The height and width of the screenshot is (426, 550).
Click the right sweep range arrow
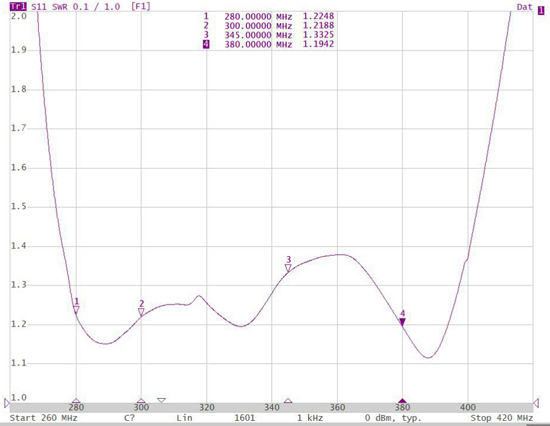[536, 403]
